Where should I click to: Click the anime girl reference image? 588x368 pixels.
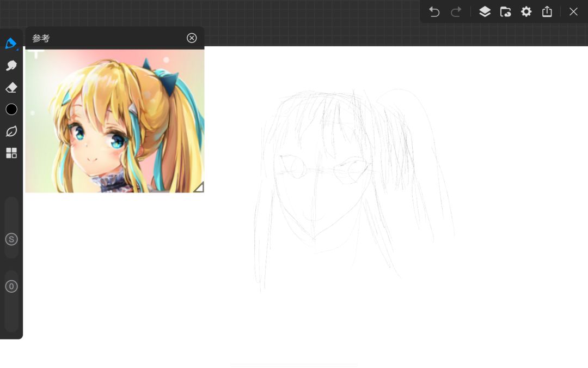click(114, 121)
